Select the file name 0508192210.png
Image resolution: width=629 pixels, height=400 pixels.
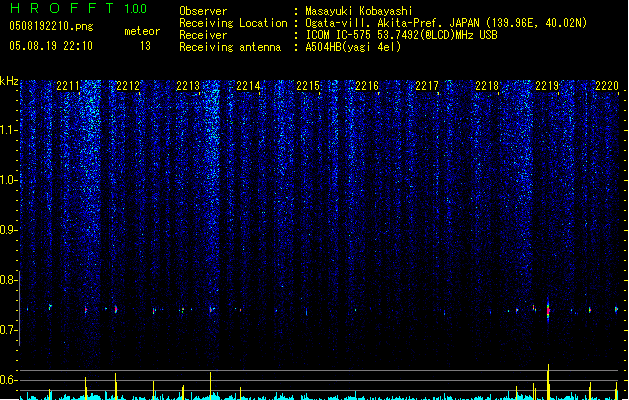click(x=51, y=26)
